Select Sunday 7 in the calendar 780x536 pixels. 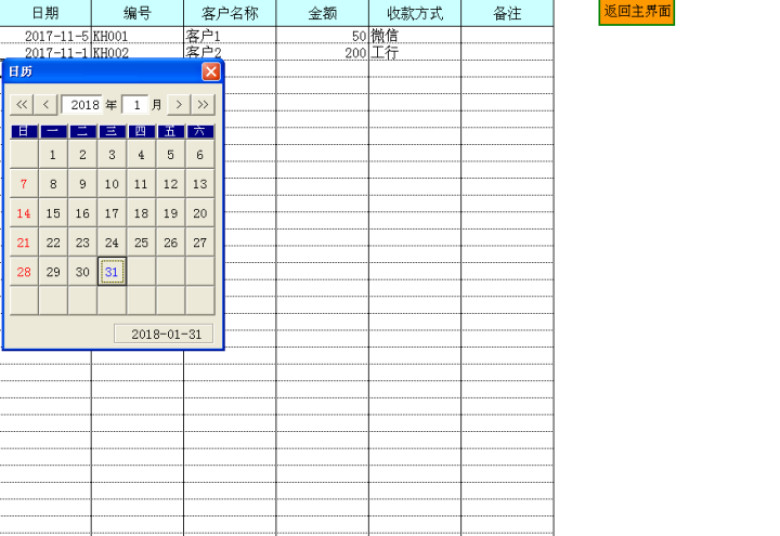coord(23,184)
